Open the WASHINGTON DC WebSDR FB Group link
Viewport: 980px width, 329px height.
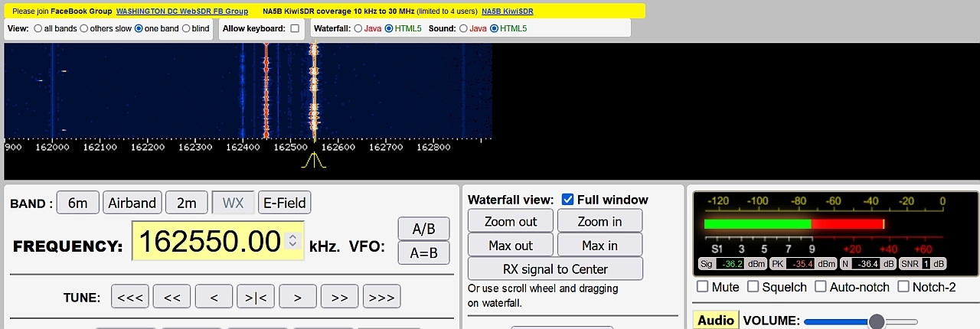click(182, 11)
